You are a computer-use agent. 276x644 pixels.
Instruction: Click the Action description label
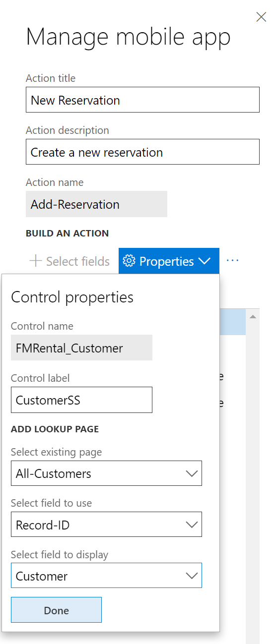coord(68,130)
